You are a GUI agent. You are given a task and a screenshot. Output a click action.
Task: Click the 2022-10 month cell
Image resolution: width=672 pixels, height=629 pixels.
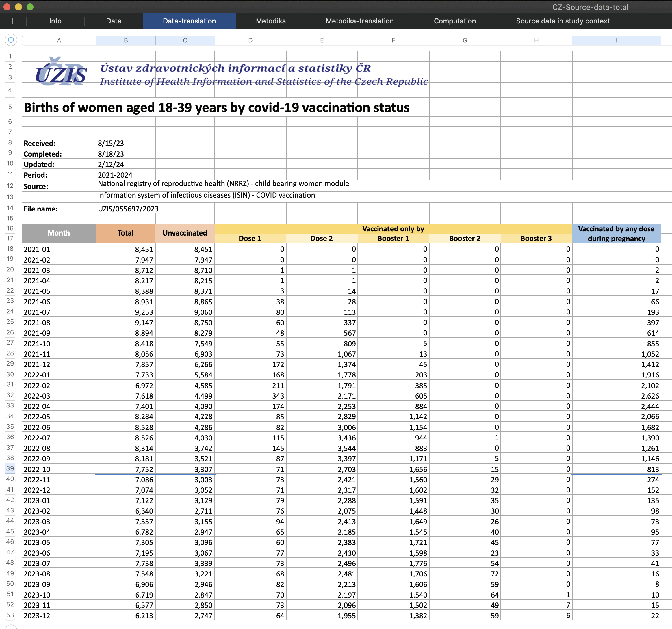click(x=59, y=469)
